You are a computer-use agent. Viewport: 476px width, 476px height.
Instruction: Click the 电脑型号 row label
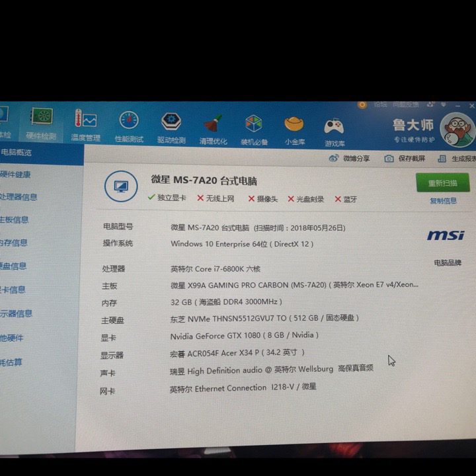[x=118, y=227]
